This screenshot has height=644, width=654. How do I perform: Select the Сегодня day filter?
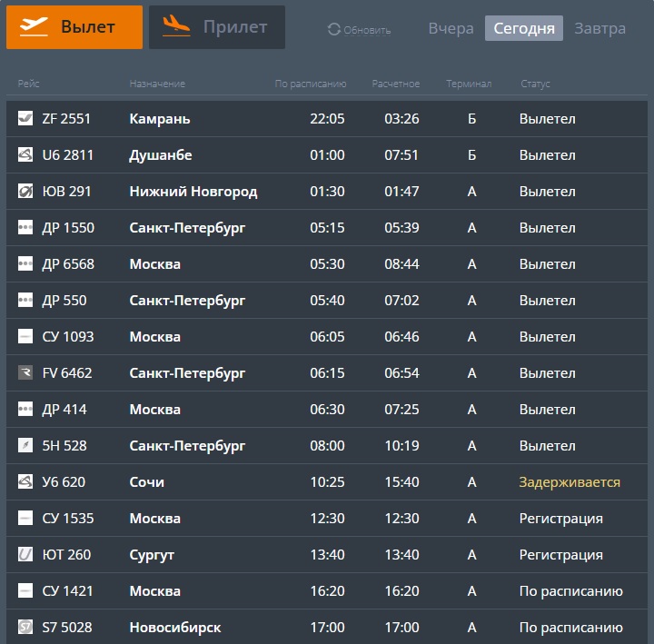[524, 28]
